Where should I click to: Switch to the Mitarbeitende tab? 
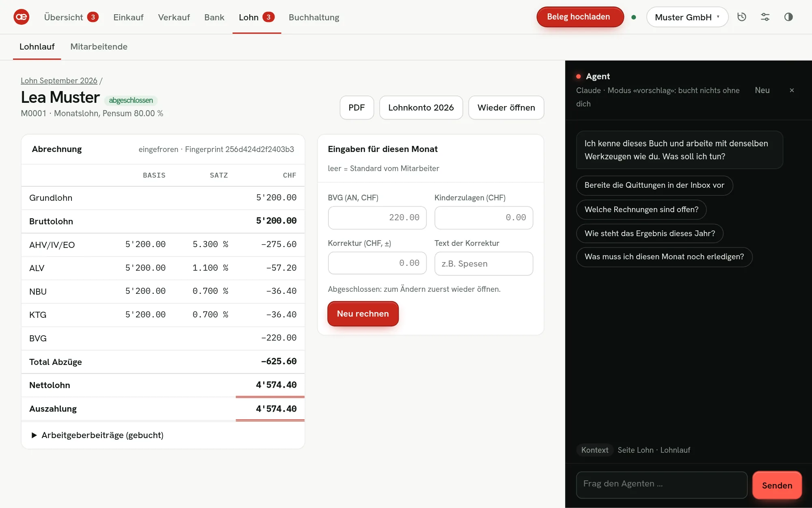(x=99, y=47)
